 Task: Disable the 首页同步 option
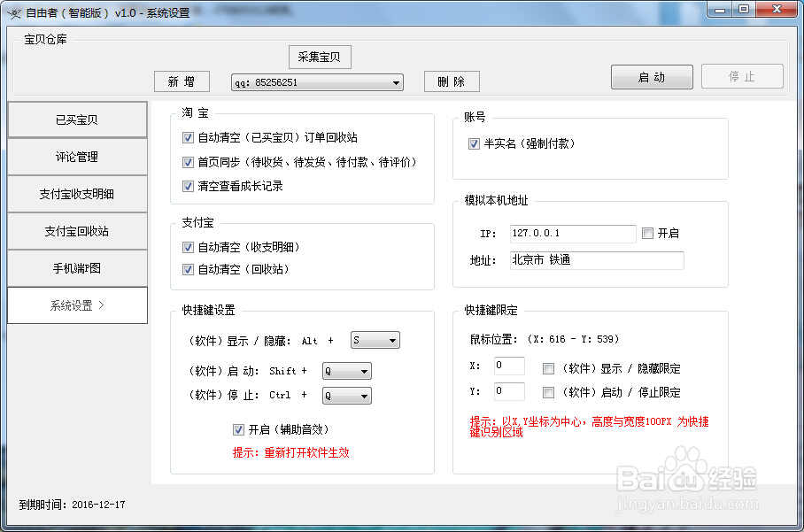pos(188,162)
